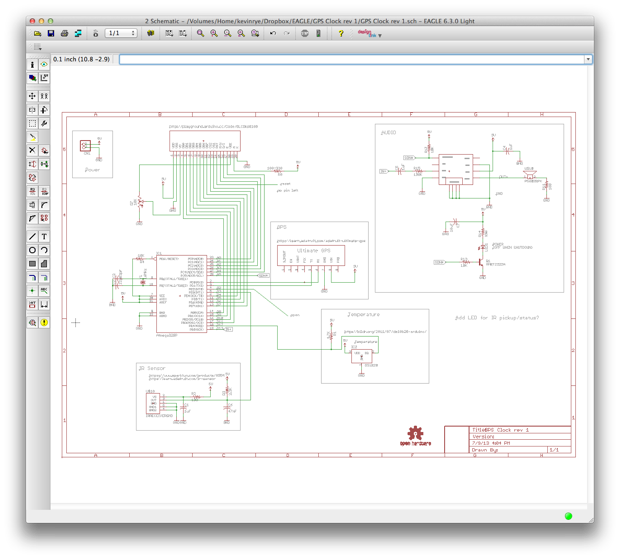
Task: Select the Paste tool
Action: coord(32,137)
